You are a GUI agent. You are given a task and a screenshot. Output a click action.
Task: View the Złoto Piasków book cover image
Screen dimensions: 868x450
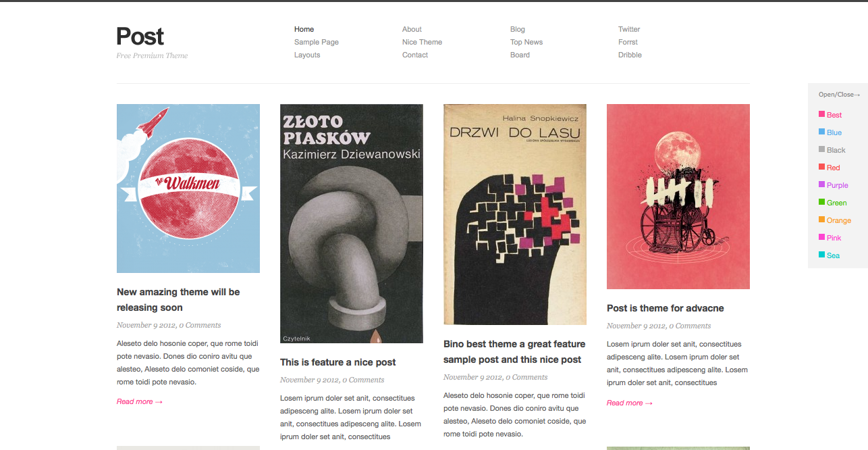pyautogui.click(x=352, y=224)
